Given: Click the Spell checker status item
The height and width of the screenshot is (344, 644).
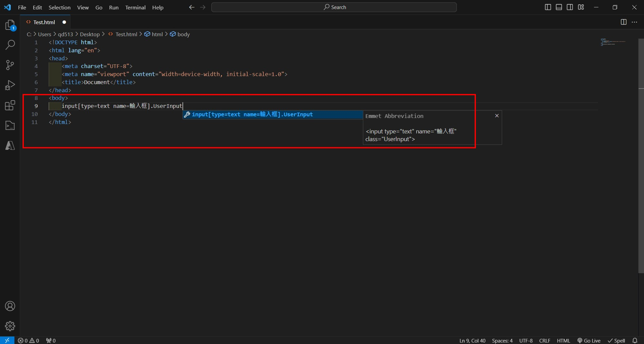Looking at the screenshot, I should (x=616, y=340).
